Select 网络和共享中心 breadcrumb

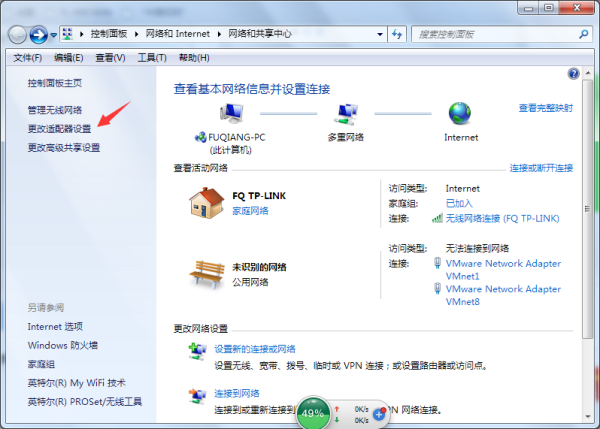tap(260, 34)
